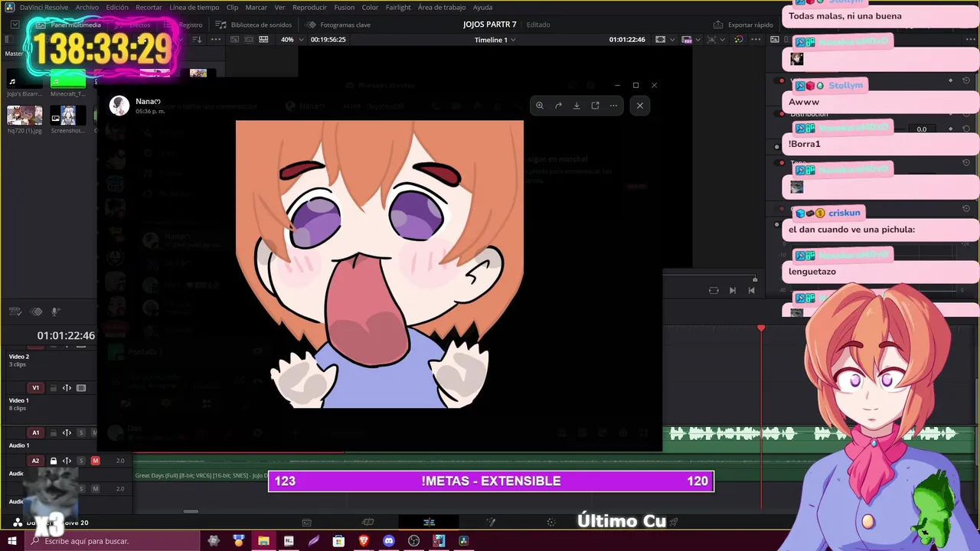Screen dimensions: 980x551
Task: Solo the Audio 1 track
Action: 81,432
